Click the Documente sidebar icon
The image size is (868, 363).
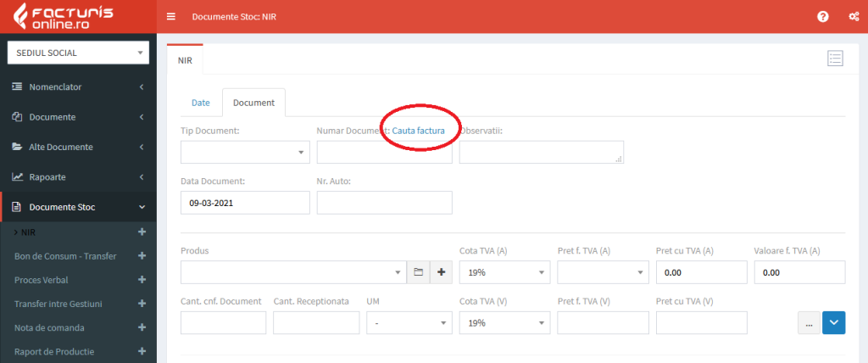point(17,117)
